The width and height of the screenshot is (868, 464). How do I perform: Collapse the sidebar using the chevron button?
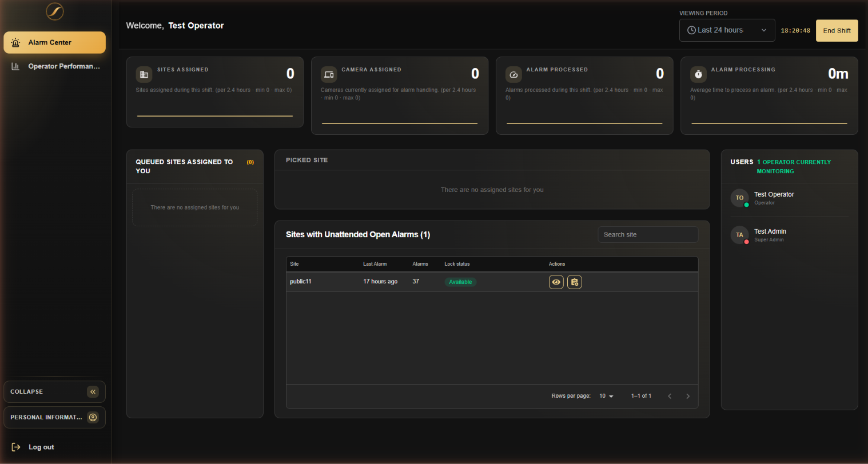[93, 391]
